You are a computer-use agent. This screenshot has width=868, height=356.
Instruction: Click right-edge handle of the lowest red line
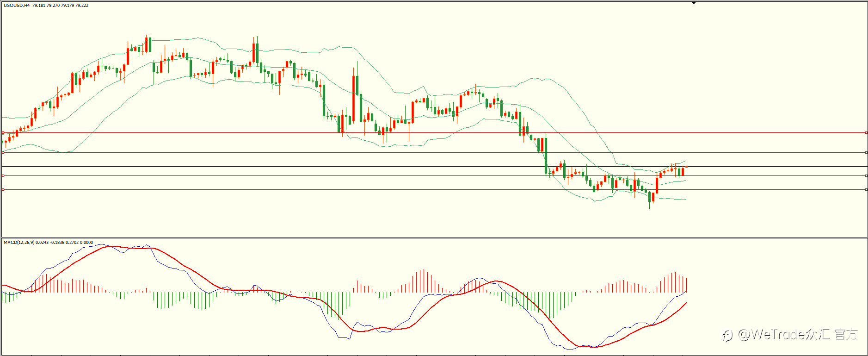(x=866, y=189)
